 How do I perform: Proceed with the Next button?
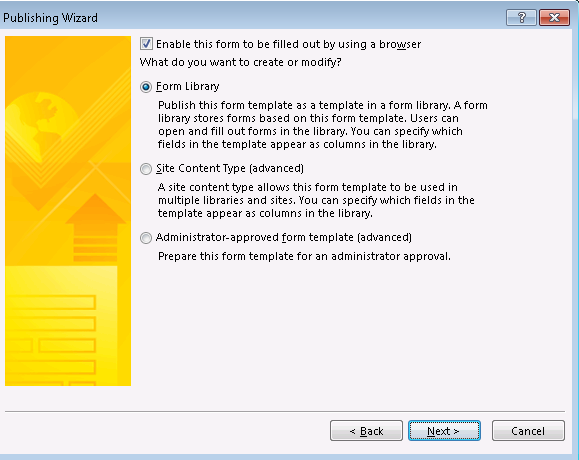[x=444, y=430]
